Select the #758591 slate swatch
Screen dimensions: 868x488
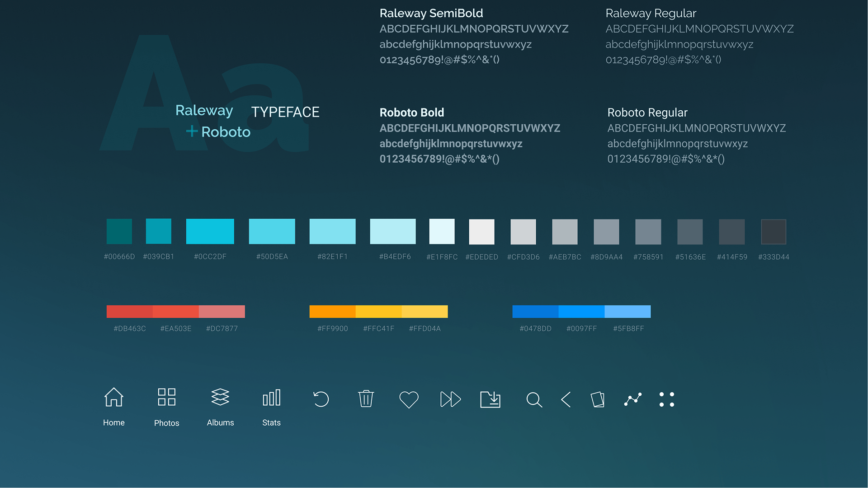pyautogui.click(x=648, y=232)
